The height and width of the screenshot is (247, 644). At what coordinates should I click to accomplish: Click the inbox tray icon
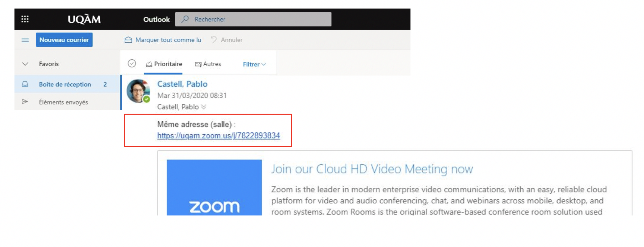pyautogui.click(x=25, y=84)
